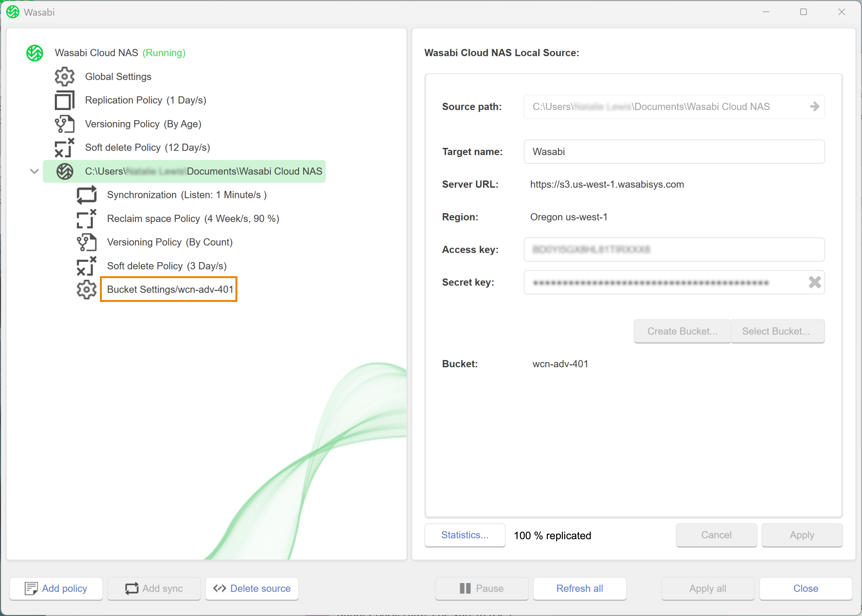
Task: Click the Soft delete Policy (3 Day/s) icon
Action: point(87,266)
